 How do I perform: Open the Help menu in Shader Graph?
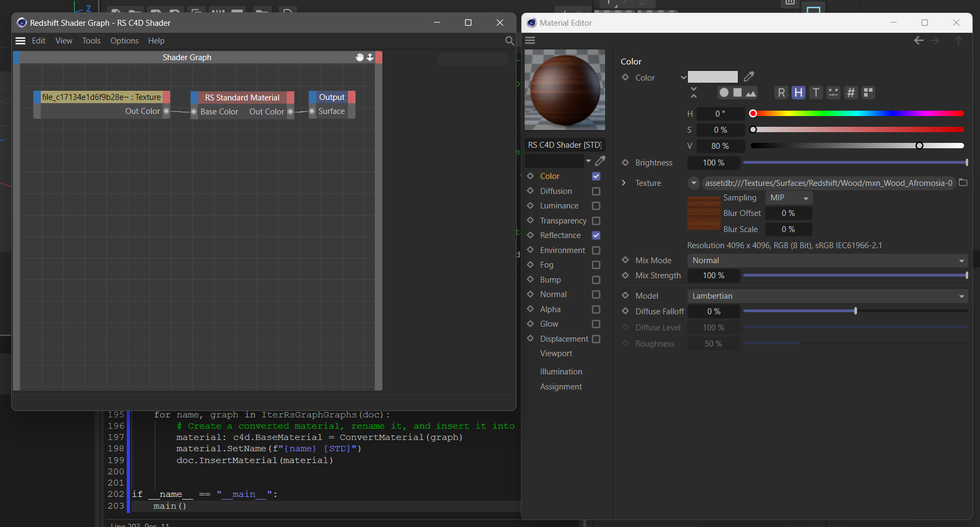(x=156, y=41)
